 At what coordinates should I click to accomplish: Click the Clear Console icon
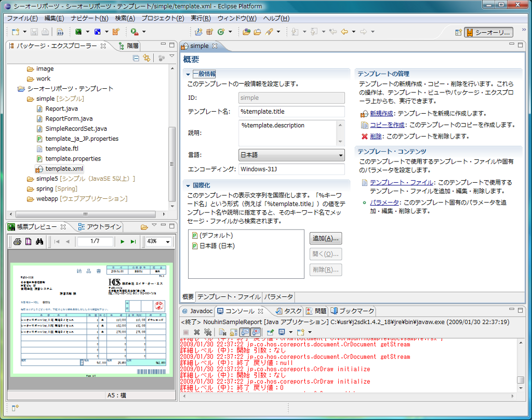tap(222, 332)
